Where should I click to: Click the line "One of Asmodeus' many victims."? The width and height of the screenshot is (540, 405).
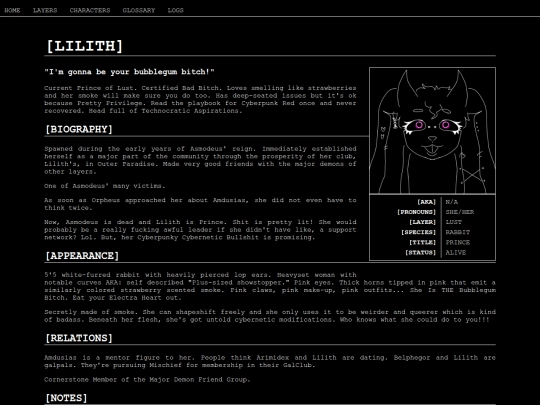(x=105, y=186)
